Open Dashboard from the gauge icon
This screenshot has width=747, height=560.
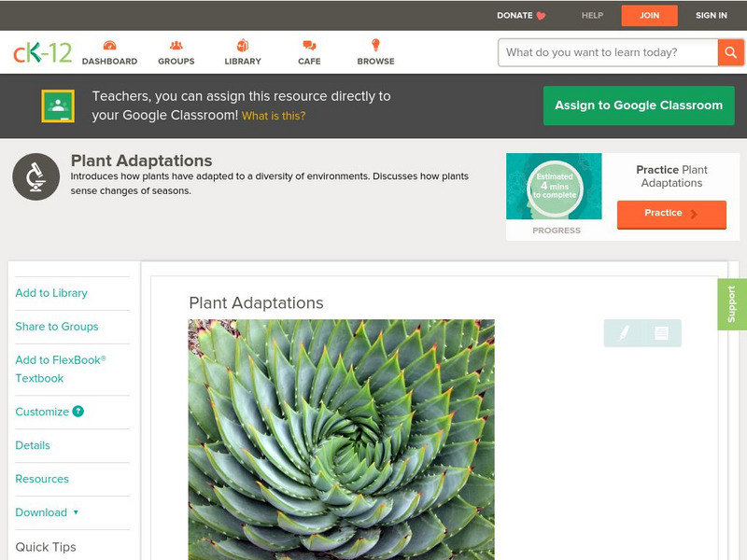click(x=109, y=46)
